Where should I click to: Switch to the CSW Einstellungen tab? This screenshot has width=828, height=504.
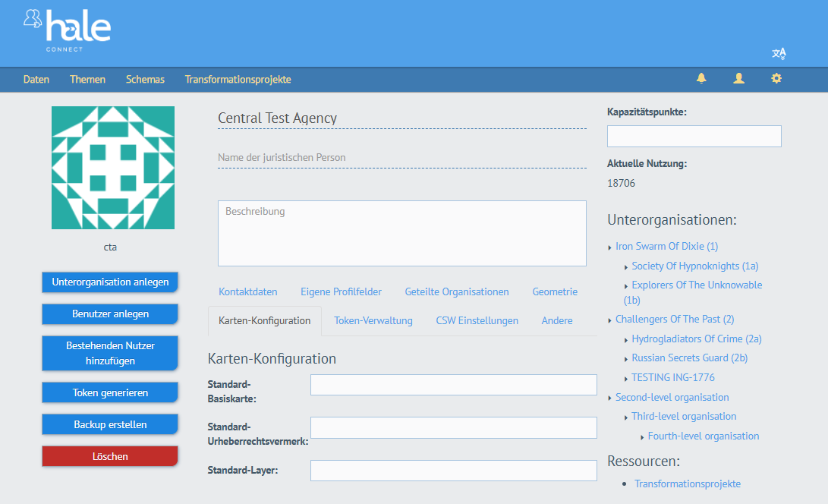coord(477,320)
